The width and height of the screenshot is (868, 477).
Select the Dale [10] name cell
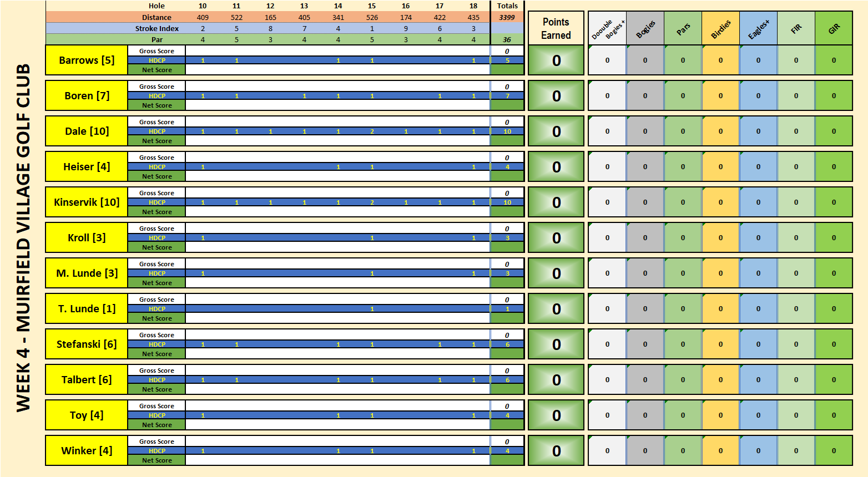point(87,131)
